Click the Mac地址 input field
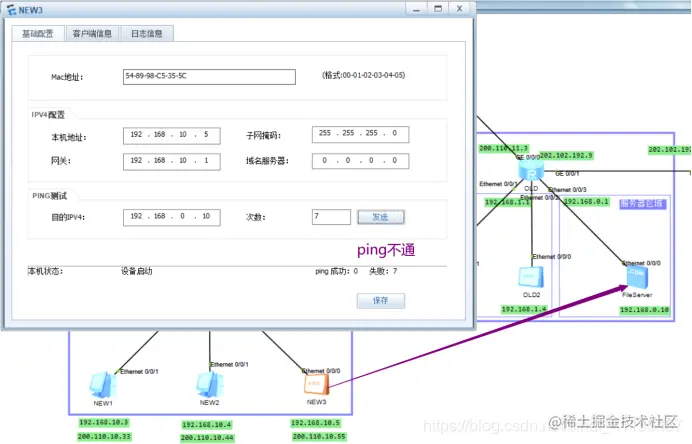 point(209,77)
